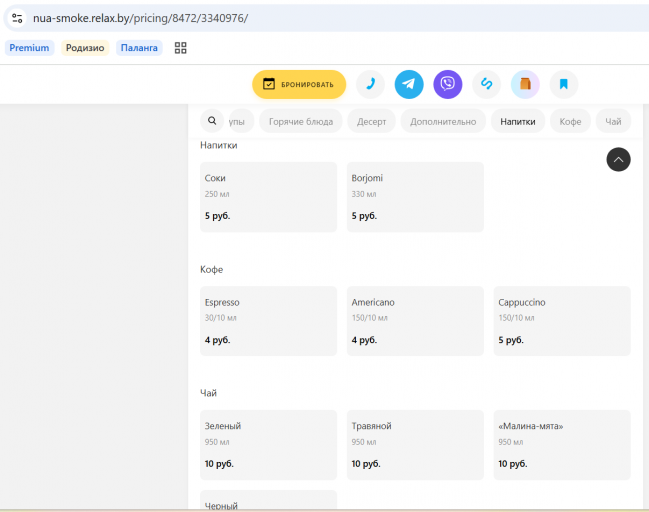Open the Родизио bookmark group
Image resolution: width=649 pixels, height=512 pixels.
(85, 48)
